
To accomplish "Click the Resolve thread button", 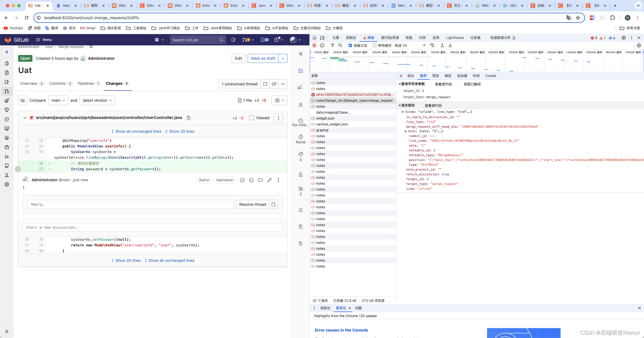I will point(252,204).
